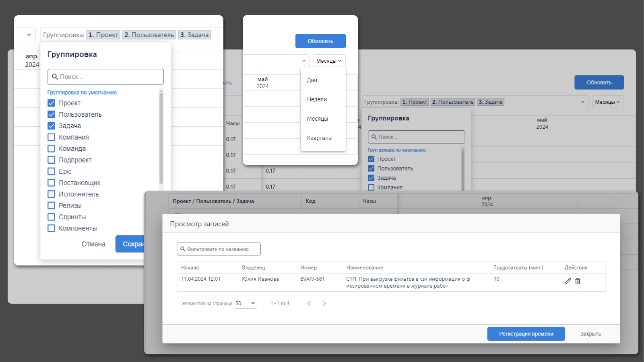The image size is (644, 362).
Task: Open the Месяцы period dropdown in the middle card
Action: point(329,61)
